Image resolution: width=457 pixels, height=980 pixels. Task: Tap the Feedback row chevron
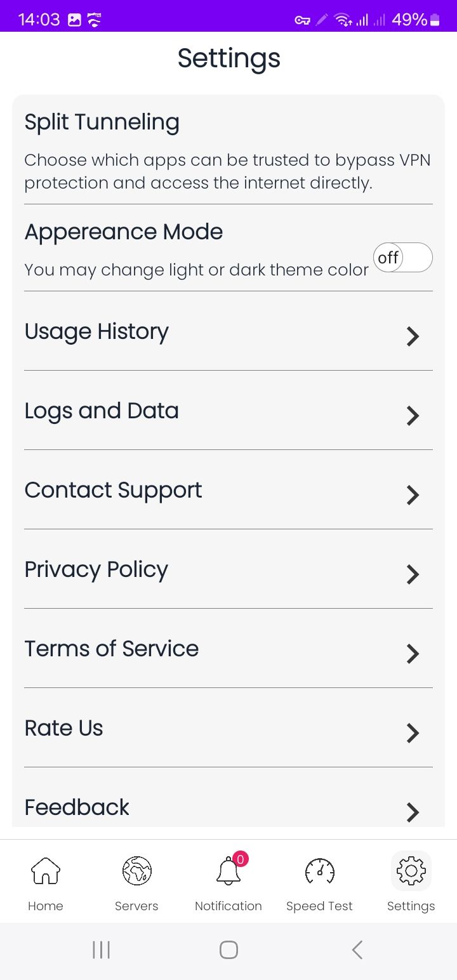413,812
